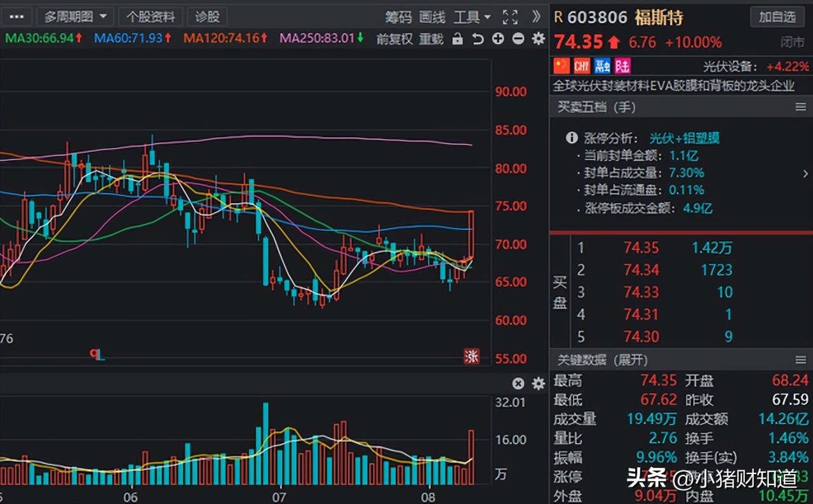Viewport: 813px width, 504px height.
Task: Toggle the volume pane settings gear
Action: [538, 383]
